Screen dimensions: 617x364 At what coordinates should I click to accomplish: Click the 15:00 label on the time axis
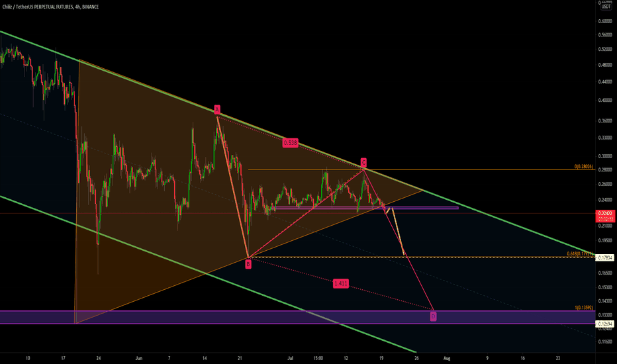point(318,358)
